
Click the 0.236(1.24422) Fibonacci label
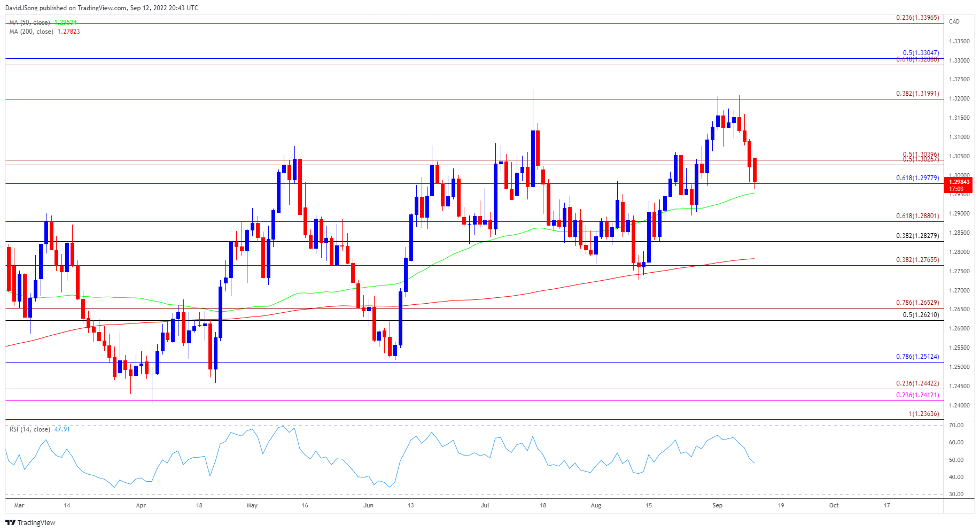click(917, 383)
